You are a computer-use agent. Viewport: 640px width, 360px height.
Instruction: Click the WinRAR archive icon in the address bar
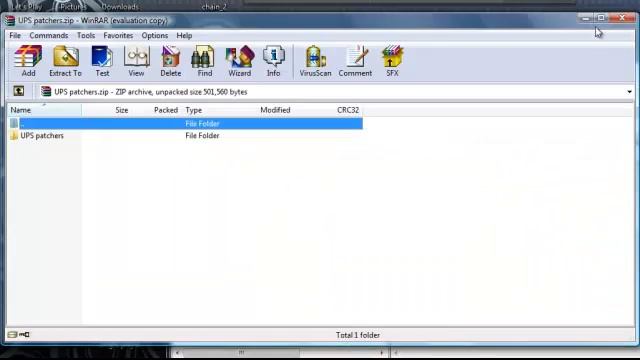(46, 91)
